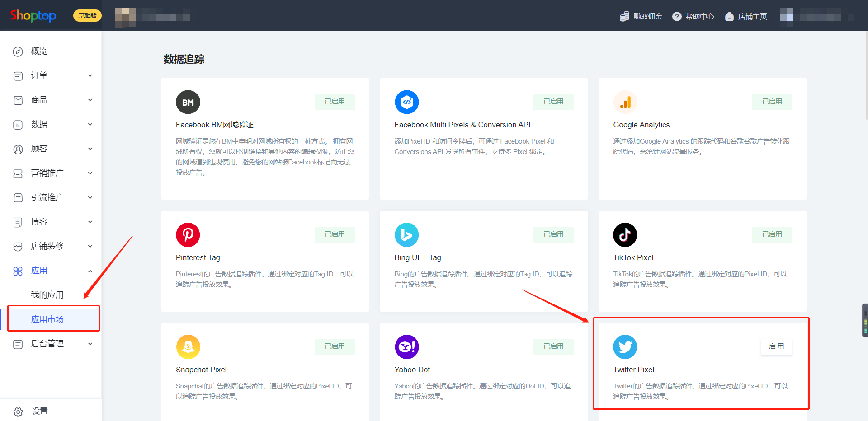The height and width of the screenshot is (421, 868).
Task: Click the orders sidebar icon
Action: (x=18, y=76)
